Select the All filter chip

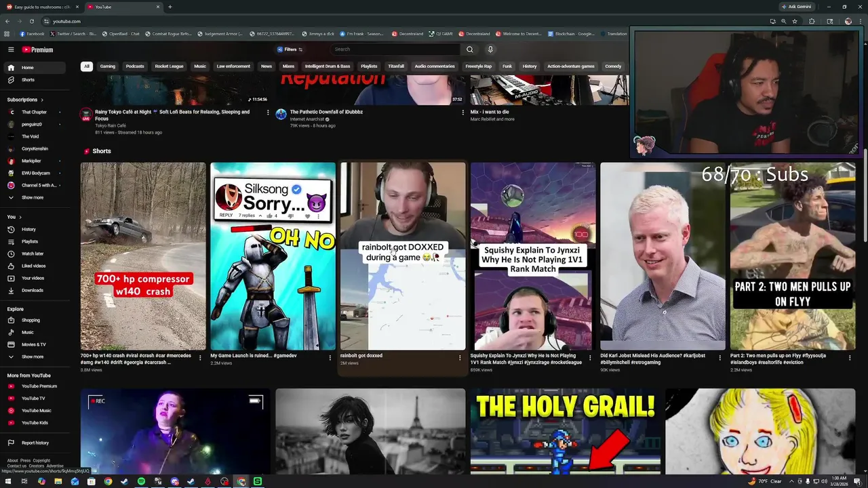86,66
